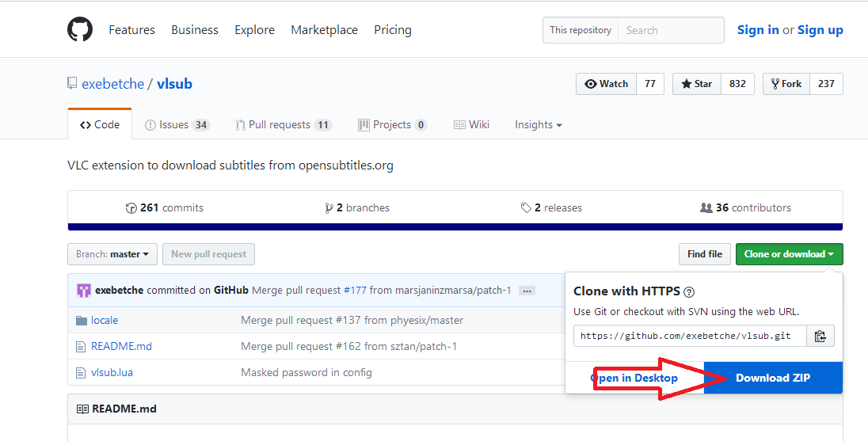
Task: Star the vlsub repository
Action: pyautogui.click(x=697, y=84)
